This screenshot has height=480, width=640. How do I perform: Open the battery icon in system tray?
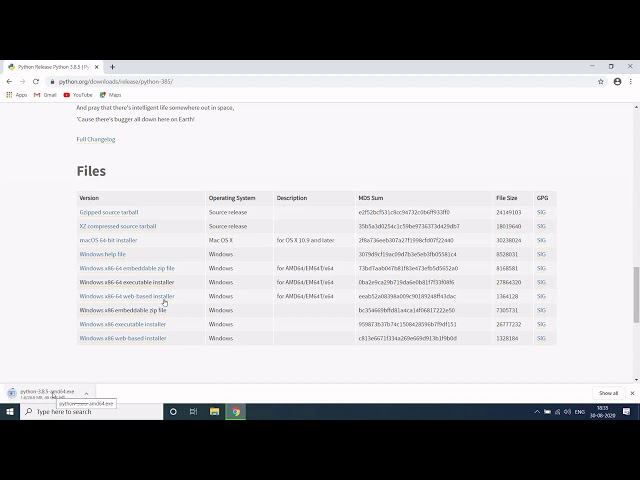pos(547,412)
